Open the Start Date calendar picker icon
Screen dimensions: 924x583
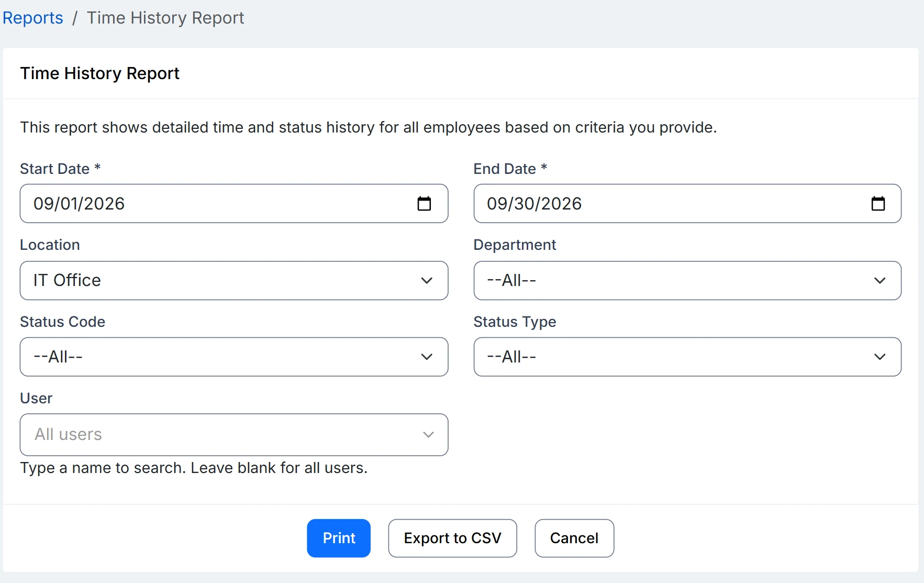point(424,203)
